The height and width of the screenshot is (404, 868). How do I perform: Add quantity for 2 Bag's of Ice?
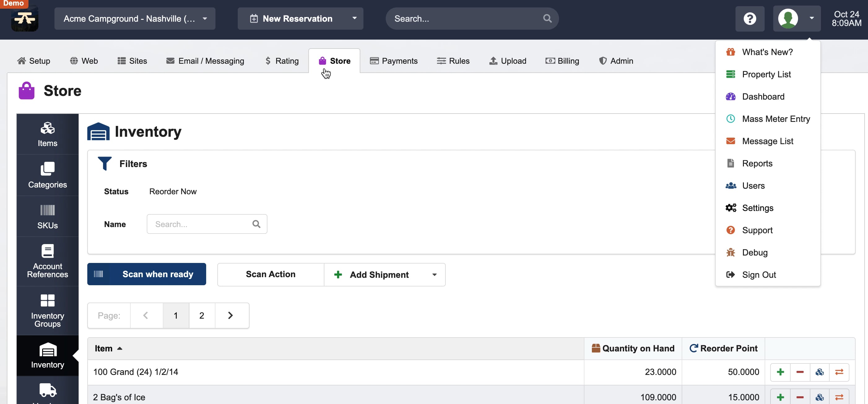(x=780, y=397)
